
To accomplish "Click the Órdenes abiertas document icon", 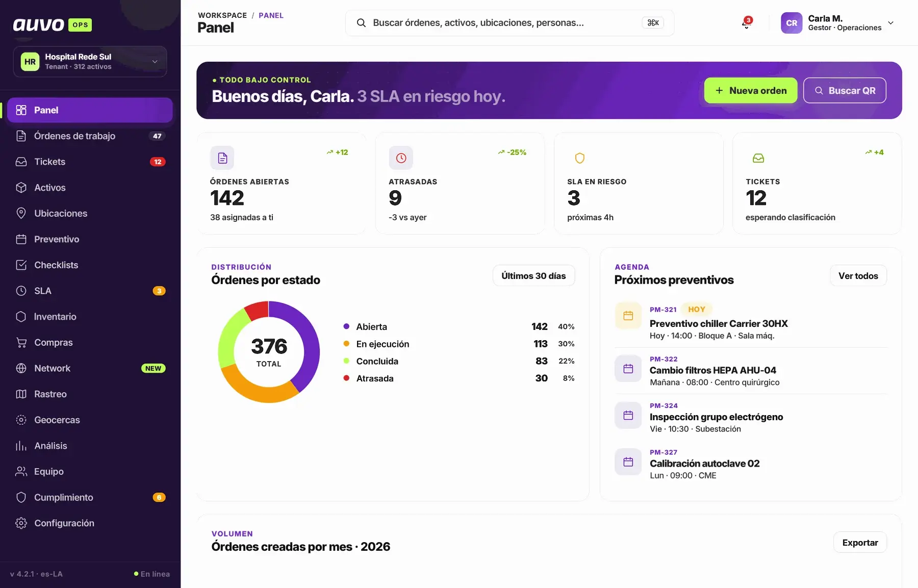I will click(222, 158).
